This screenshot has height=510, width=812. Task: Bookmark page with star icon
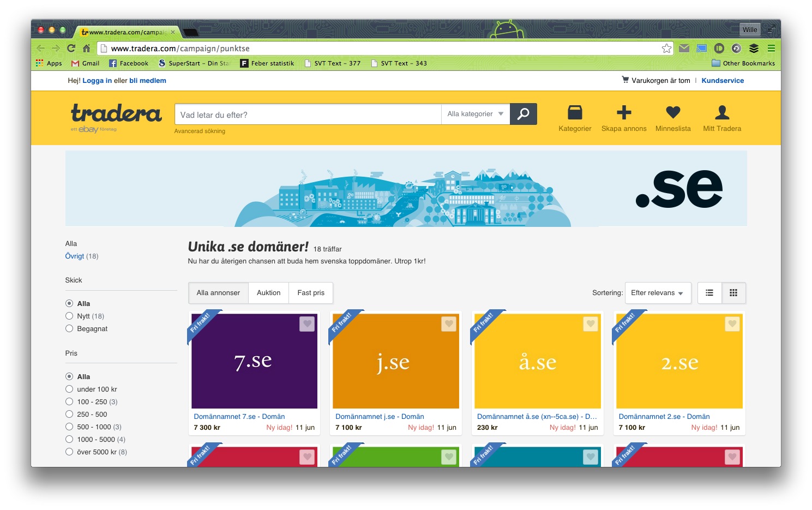[x=666, y=48]
